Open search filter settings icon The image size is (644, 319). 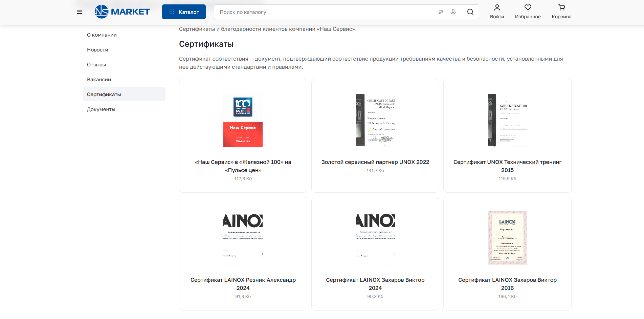441,12
